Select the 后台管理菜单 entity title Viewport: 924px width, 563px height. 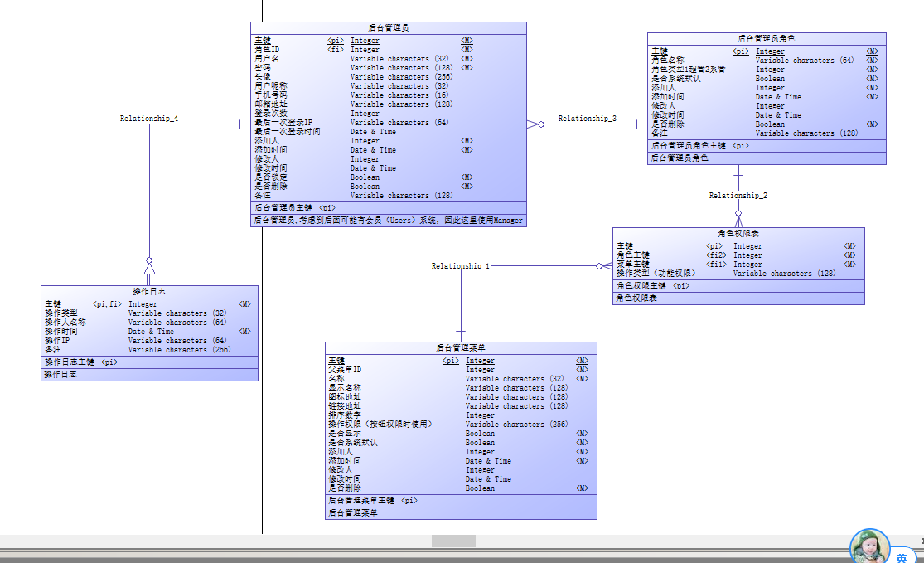(461, 347)
